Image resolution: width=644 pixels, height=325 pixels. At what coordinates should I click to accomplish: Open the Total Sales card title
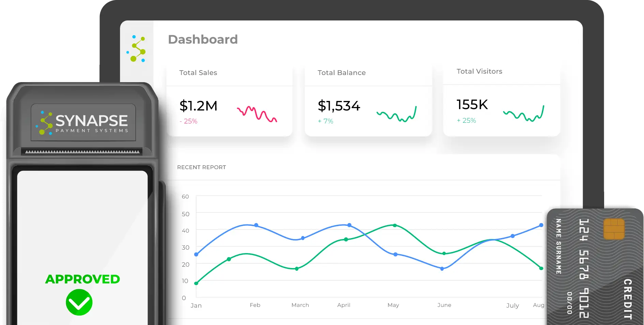pyautogui.click(x=198, y=73)
